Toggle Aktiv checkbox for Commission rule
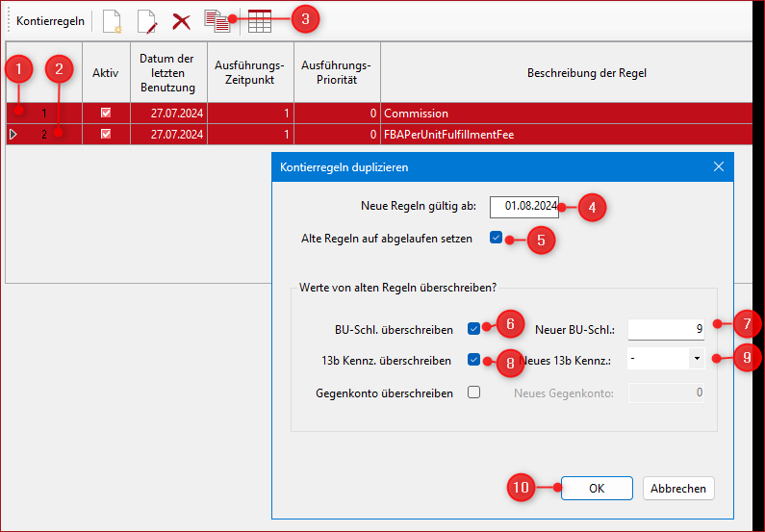765x532 pixels. click(x=106, y=113)
